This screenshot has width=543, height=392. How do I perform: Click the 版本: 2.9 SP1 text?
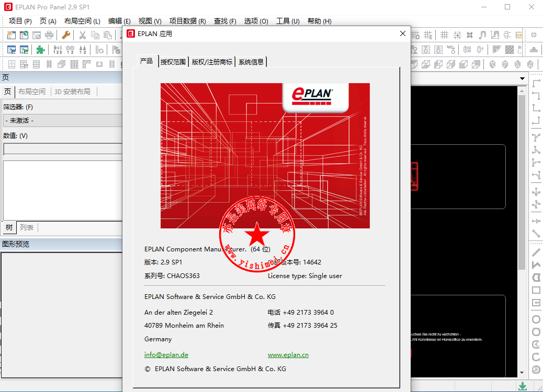(163, 262)
